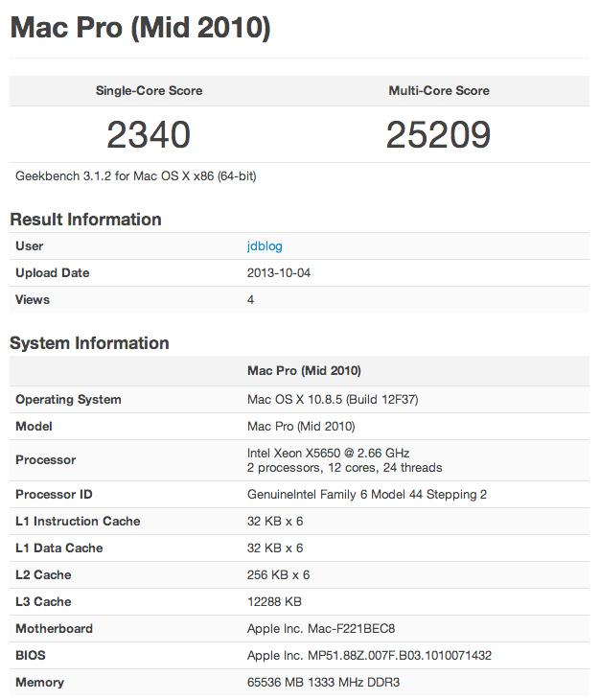Click the L3 Cache label
This screenshot has height=700, width=600.
(x=43, y=602)
